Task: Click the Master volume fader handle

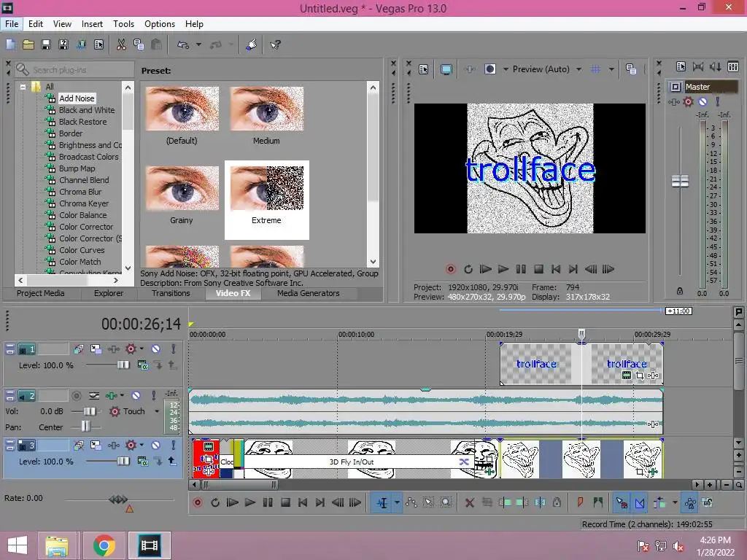Action: (x=680, y=182)
